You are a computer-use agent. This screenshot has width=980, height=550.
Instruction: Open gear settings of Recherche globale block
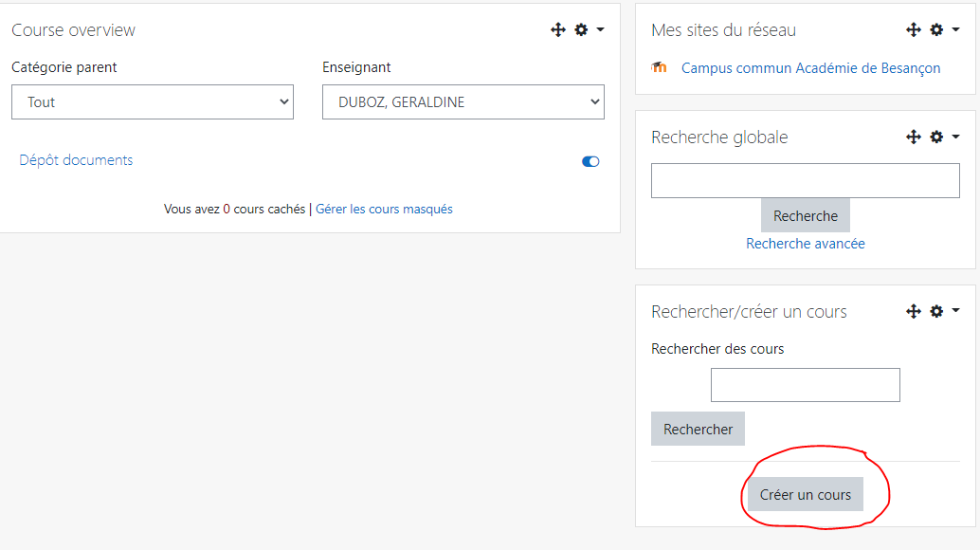936,137
